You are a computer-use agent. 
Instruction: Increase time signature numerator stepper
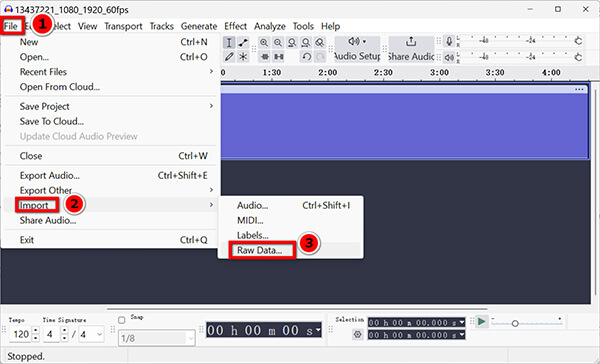pyautogui.click(x=65, y=330)
